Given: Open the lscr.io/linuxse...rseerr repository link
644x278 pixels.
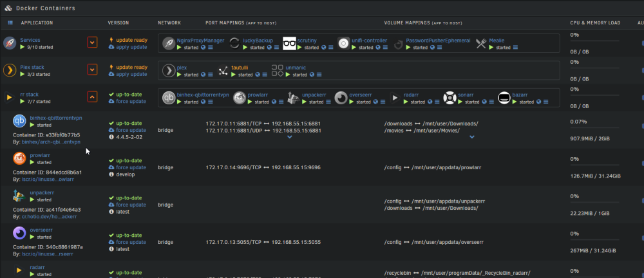Looking at the screenshot, I should click(47, 254).
